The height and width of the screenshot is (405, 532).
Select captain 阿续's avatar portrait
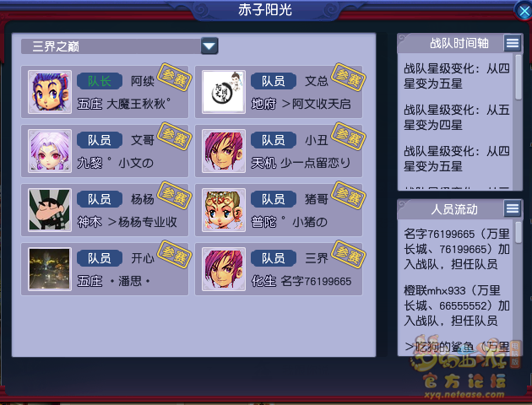(x=50, y=92)
